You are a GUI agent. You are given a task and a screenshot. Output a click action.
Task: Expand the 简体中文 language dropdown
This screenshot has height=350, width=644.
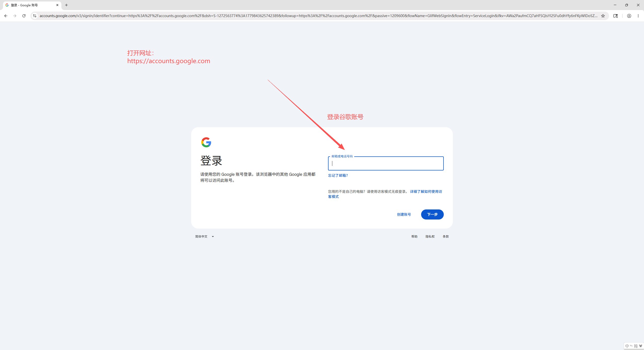(205, 237)
